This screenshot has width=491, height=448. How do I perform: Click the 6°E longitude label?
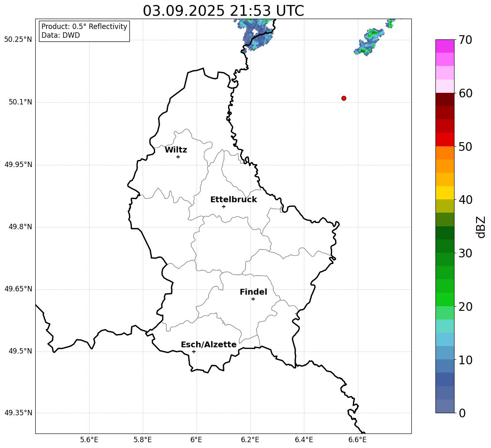[x=196, y=440]
